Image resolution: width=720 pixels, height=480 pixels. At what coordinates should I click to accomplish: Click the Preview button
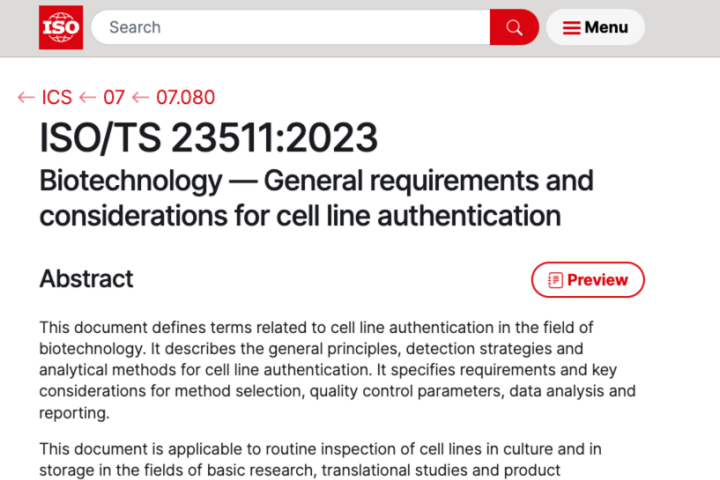(x=588, y=280)
